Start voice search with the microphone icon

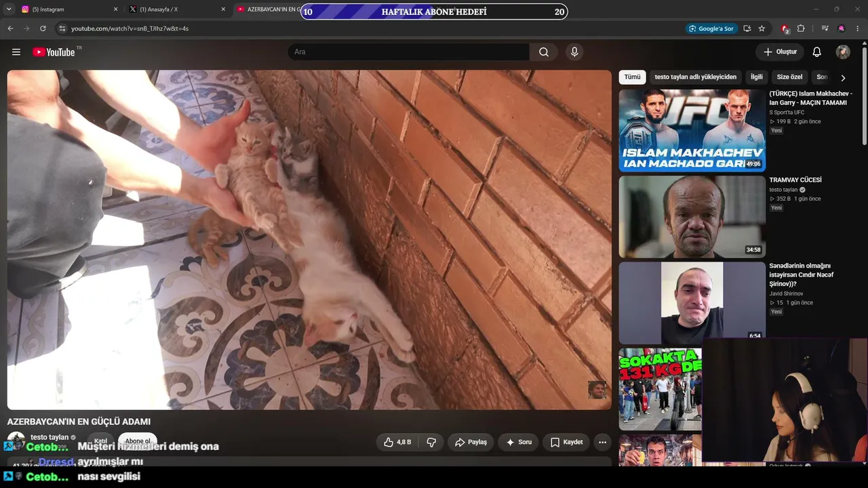(x=574, y=52)
